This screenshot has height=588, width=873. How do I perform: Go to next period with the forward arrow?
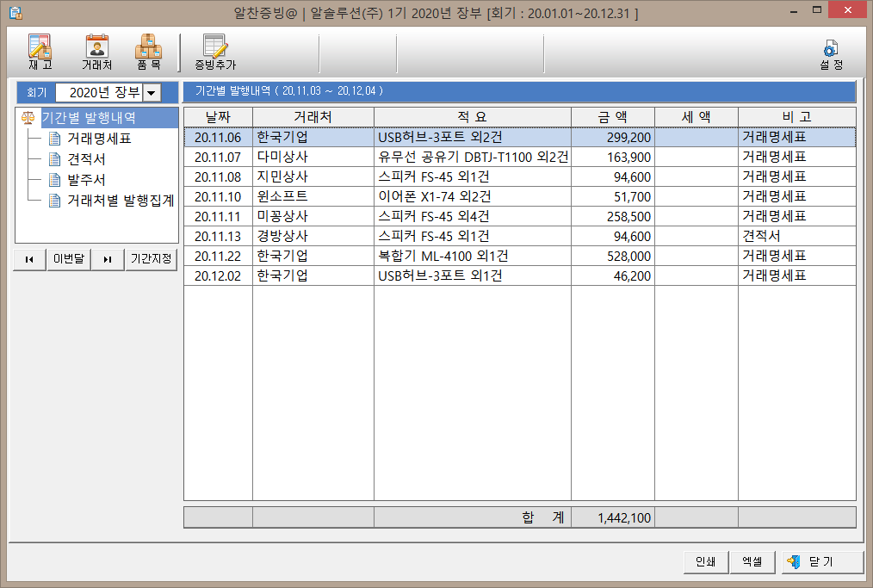point(108,259)
